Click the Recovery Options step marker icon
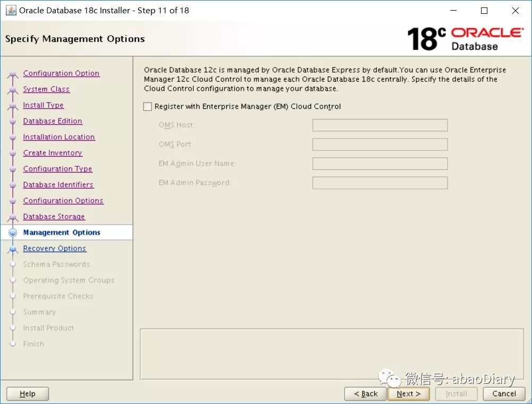 click(13, 249)
